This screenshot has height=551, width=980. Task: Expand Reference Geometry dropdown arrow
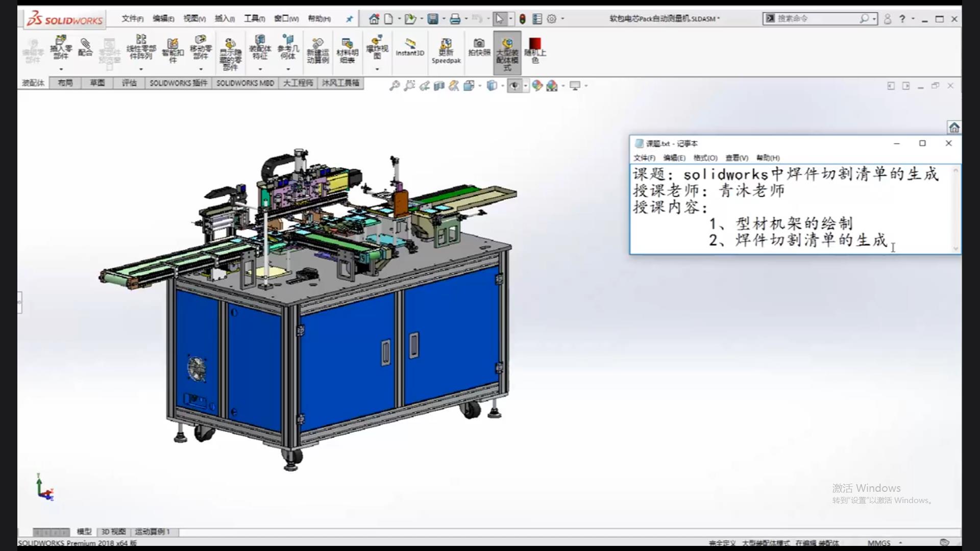coord(288,69)
